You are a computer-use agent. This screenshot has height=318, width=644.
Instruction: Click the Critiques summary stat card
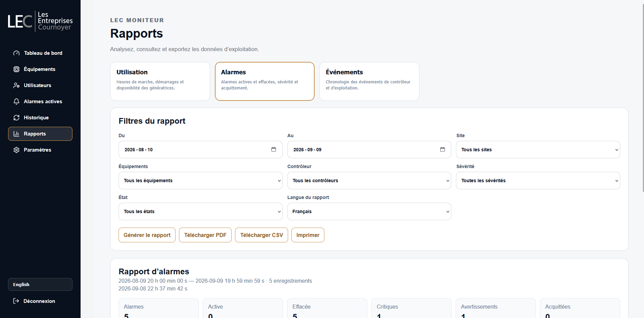tap(411, 308)
